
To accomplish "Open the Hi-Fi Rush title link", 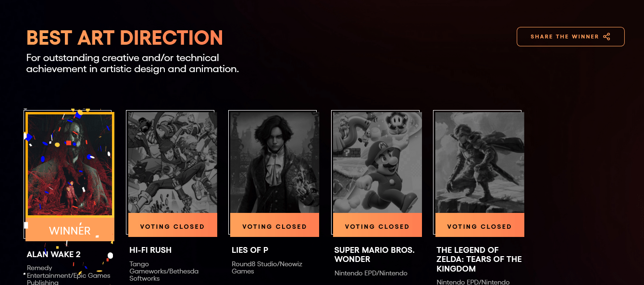I will pos(150,250).
